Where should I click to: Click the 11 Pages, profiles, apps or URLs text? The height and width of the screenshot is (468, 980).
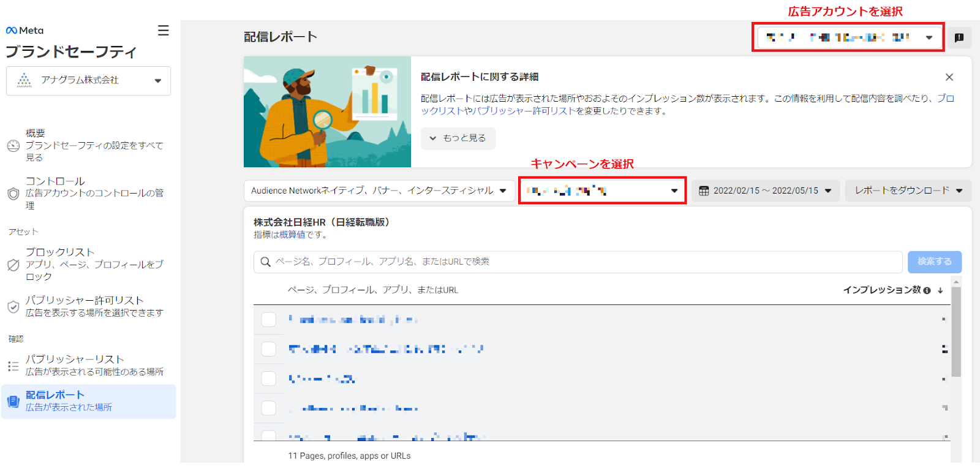(x=349, y=456)
